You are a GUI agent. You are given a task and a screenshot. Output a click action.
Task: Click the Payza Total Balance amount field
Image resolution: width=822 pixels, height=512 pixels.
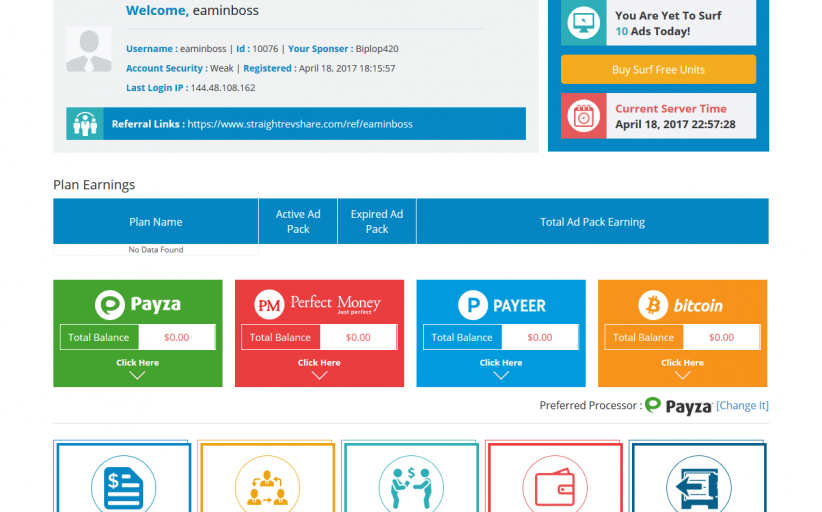point(176,337)
